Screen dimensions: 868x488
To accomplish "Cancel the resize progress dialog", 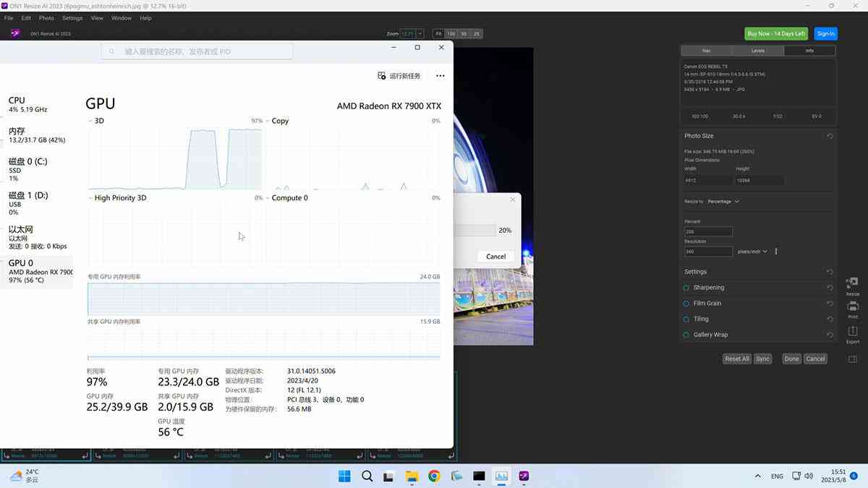I will 495,257.
